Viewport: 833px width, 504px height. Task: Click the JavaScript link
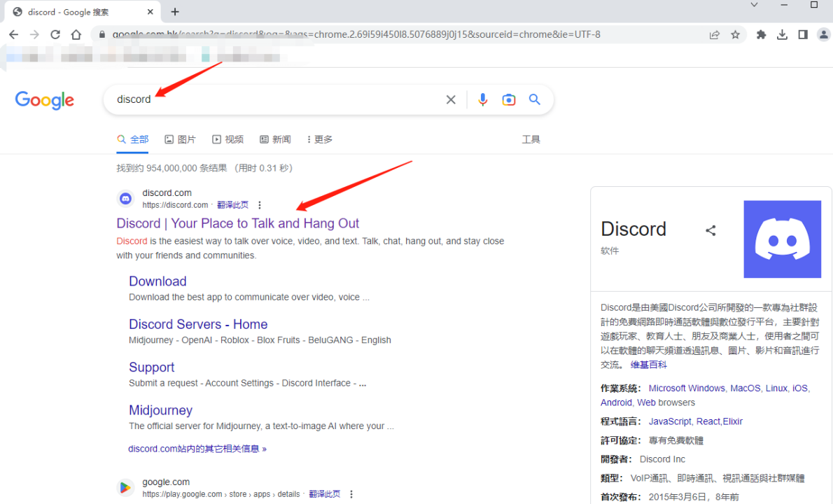[x=670, y=421]
